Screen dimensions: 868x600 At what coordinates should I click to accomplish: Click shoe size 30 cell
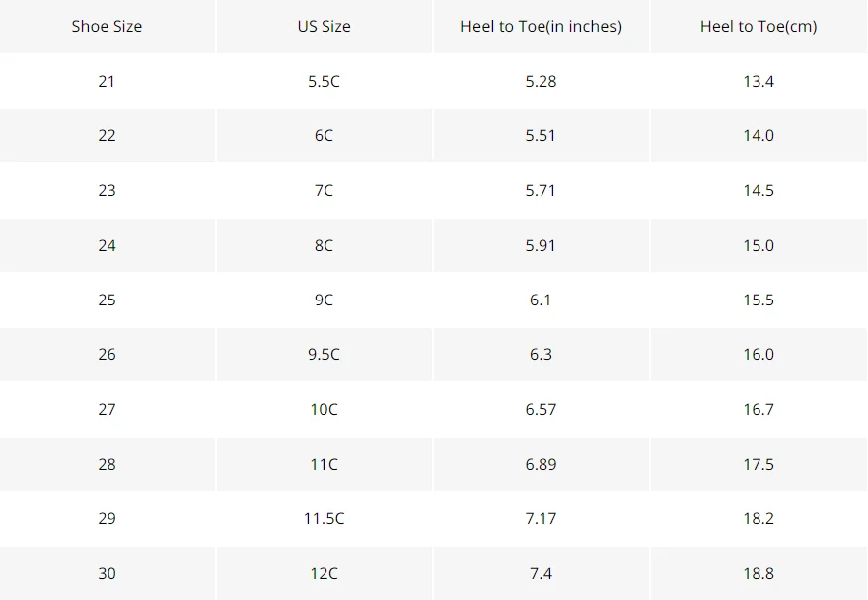pos(107,573)
